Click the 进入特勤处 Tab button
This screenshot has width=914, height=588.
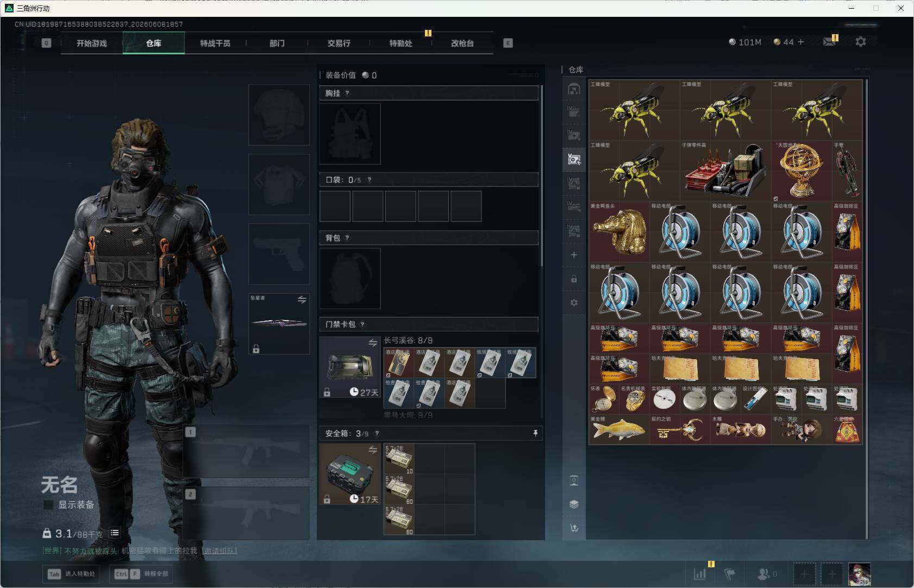click(71, 574)
